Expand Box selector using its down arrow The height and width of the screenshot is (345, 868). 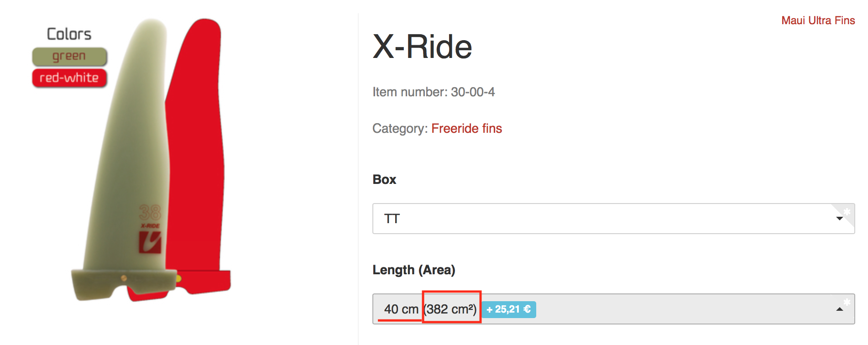click(839, 219)
